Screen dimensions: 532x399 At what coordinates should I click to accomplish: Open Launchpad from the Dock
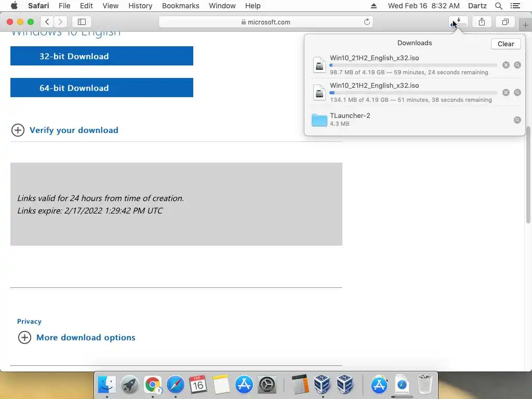click(129, 385)
